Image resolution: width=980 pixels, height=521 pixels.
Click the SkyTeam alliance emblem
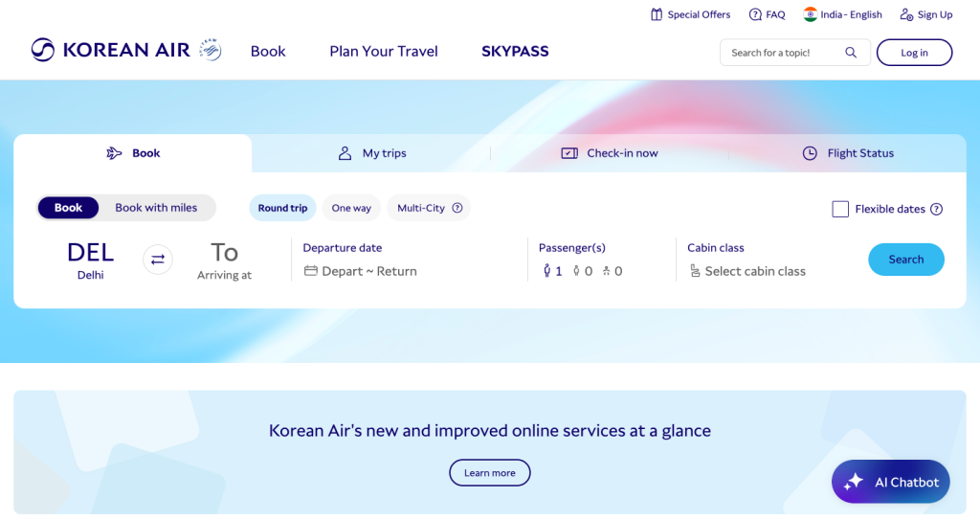click(x=211, y=50)
